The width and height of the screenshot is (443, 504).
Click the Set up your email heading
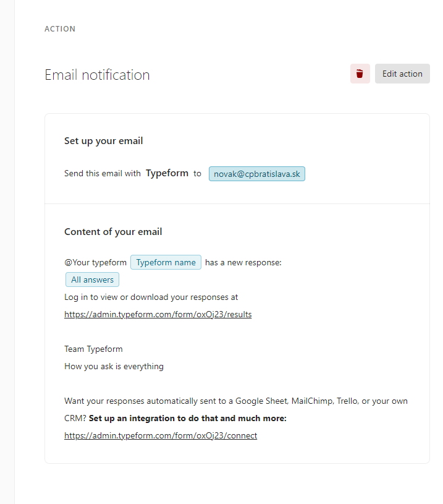103,141
